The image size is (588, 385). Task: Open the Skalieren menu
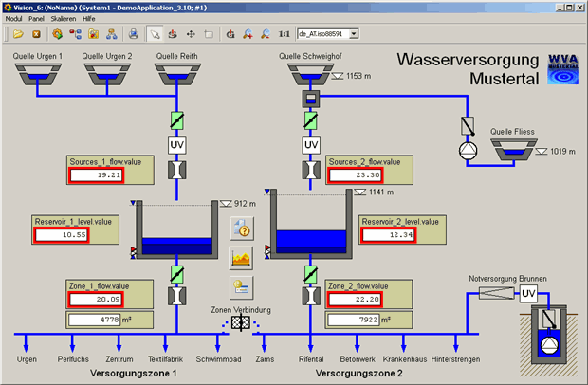(64, 19)
